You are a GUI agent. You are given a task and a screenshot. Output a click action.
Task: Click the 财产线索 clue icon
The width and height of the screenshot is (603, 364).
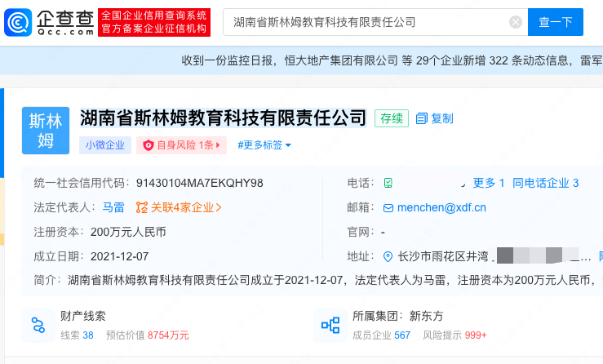(38, 325)
